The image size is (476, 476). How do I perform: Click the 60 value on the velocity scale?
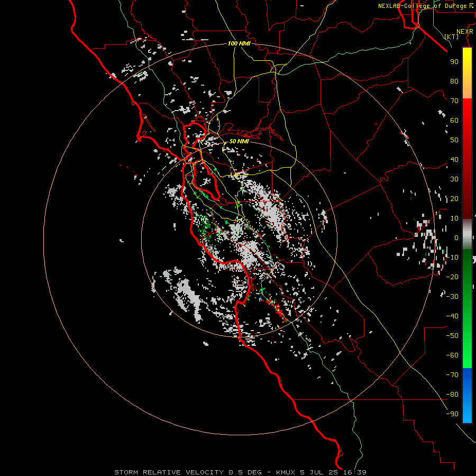tap(454, 120)
